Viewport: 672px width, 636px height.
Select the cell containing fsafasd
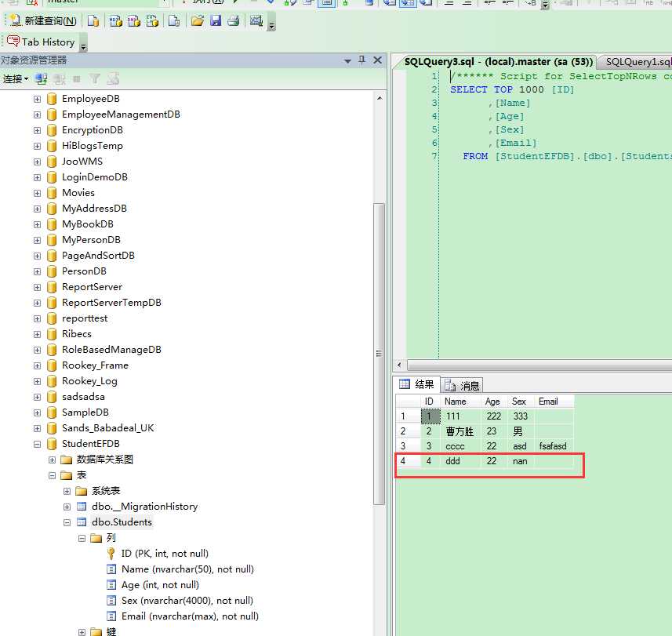click(554, 446)
